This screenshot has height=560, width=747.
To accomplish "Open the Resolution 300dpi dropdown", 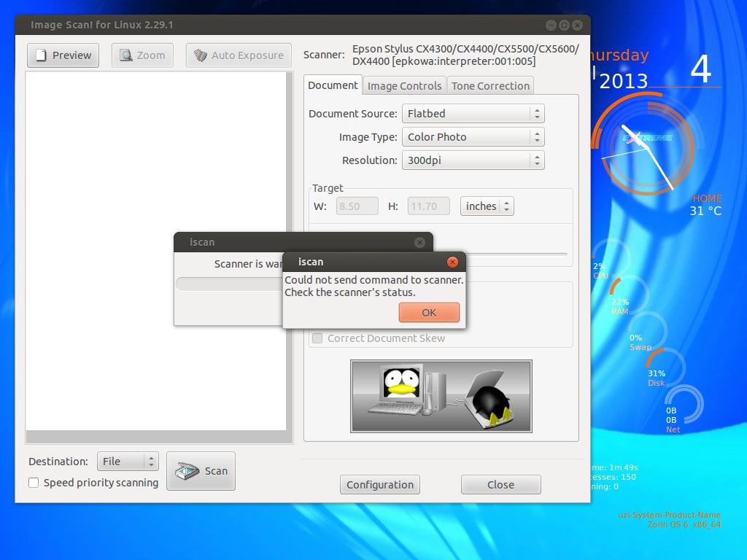I will point(473,160).
